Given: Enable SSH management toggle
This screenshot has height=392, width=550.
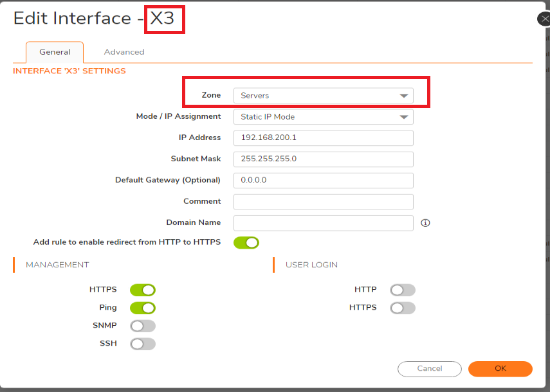Looking at the screenshot, I should [143, 344].
